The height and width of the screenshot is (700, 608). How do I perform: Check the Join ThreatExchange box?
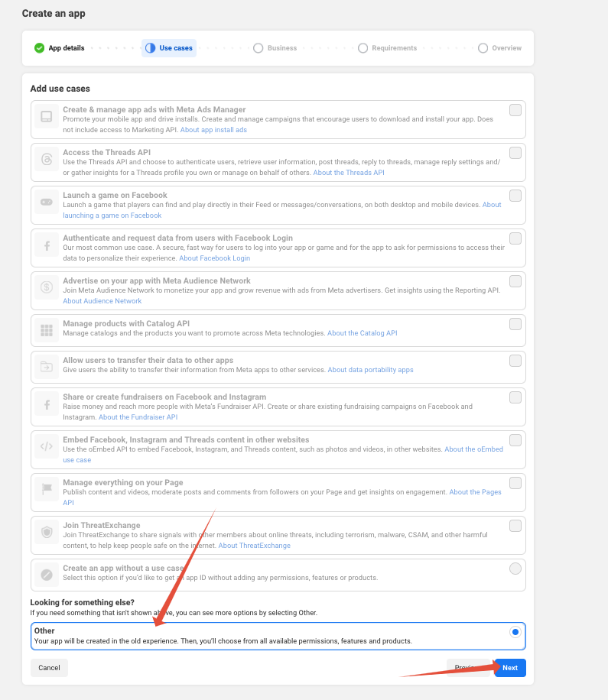click(x=515, y=526)
